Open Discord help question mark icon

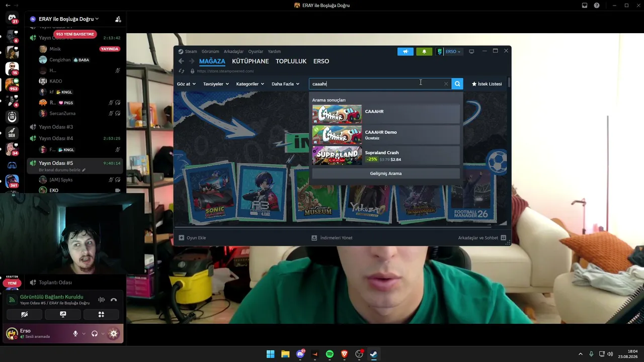(x=597, y=6)
